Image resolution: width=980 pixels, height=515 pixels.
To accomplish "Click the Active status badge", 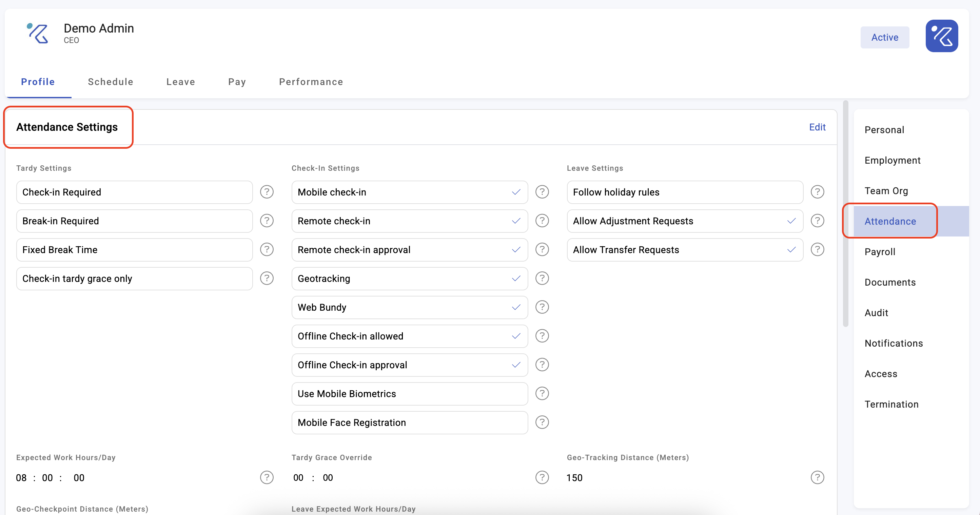I will [885, 37].
